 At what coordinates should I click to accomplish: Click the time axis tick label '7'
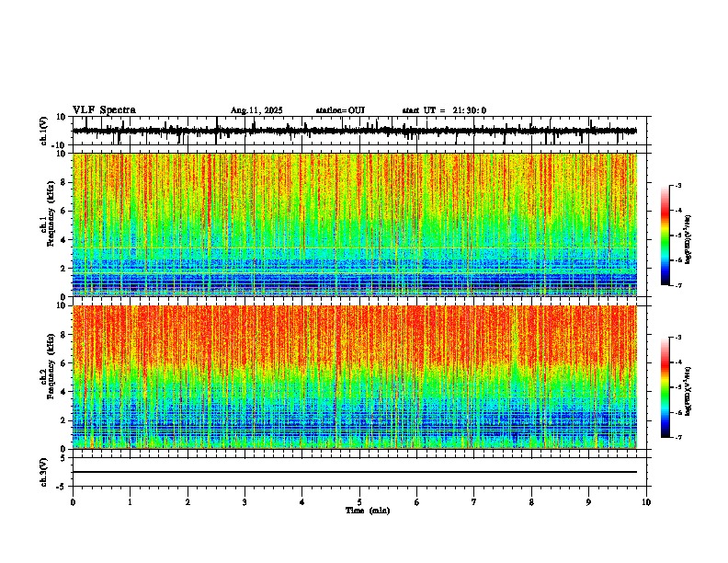coord(474,502)
